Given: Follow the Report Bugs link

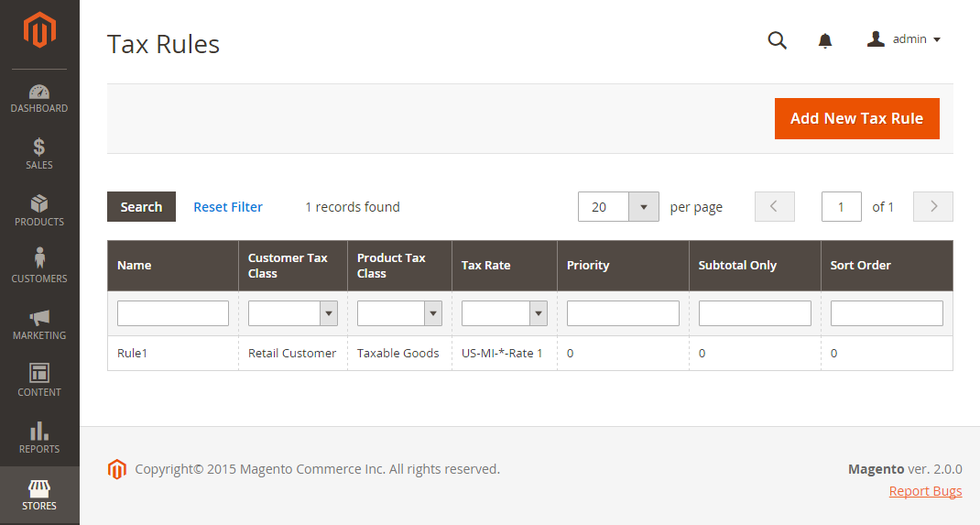Looking at the screenshot, I should [x=925, y=491].
